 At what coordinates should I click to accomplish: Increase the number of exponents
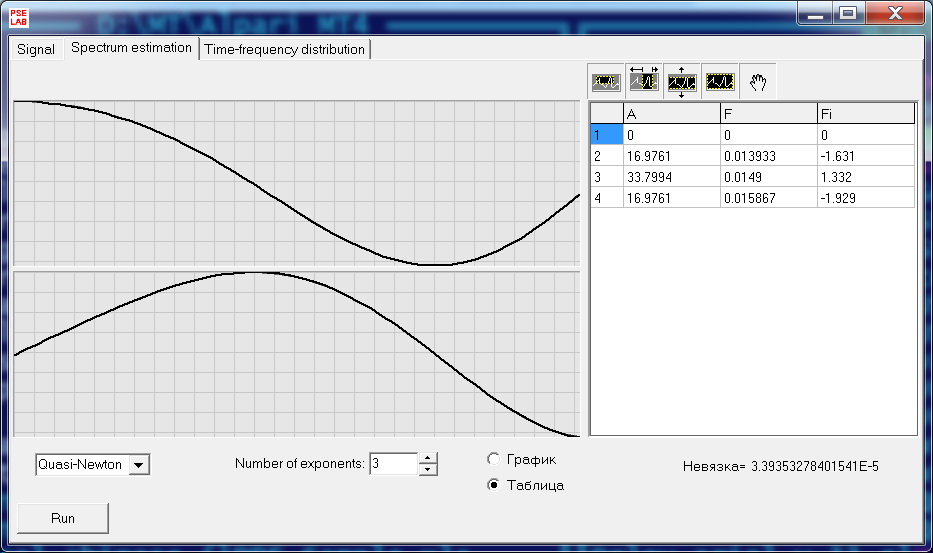coord(428,458)
